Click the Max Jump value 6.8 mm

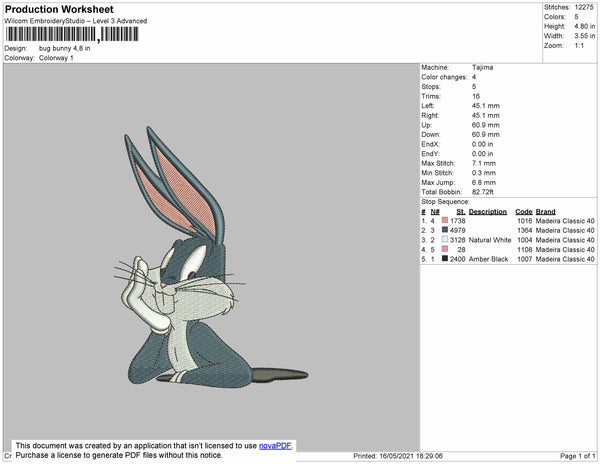click(484, 182)
